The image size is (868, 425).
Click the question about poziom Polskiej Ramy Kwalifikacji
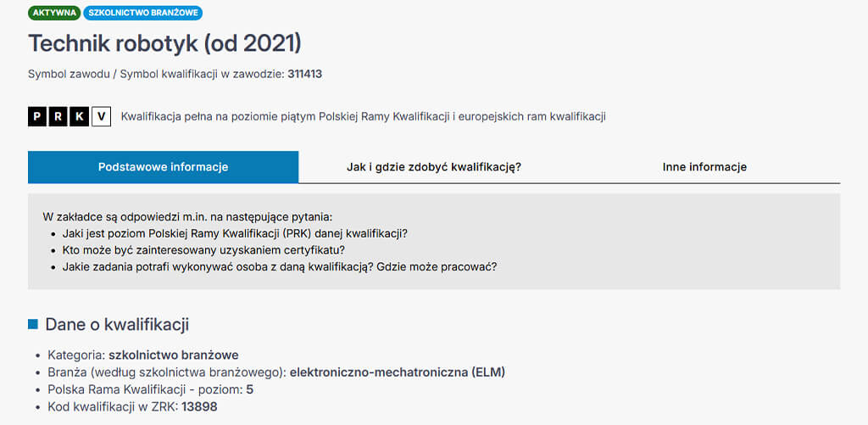pyautogui.click(x=241, y=233)
